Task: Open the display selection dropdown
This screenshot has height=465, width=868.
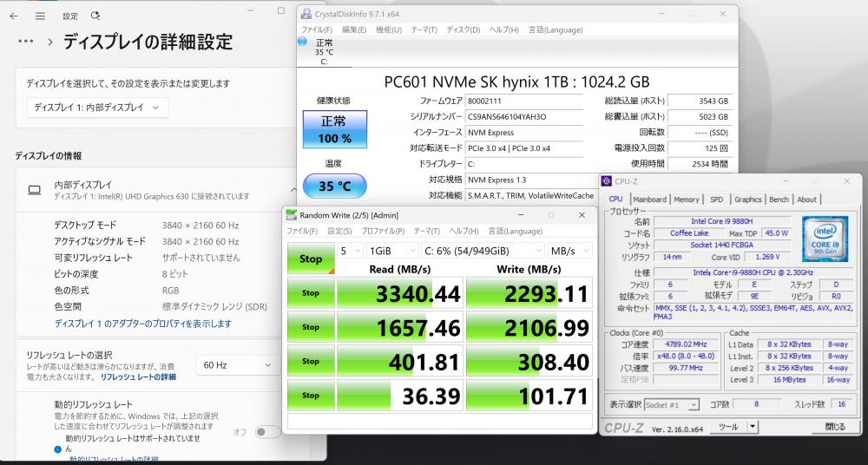Action: tap(97, 108)
